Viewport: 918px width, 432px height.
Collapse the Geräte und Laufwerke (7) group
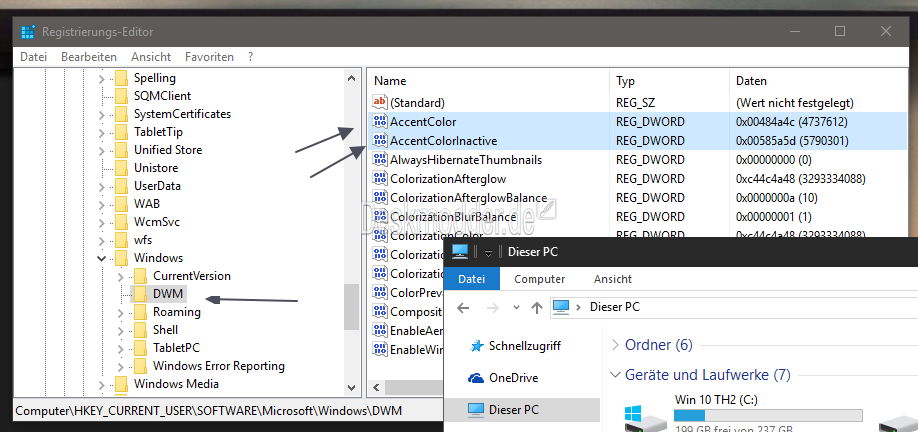point(615,374)
